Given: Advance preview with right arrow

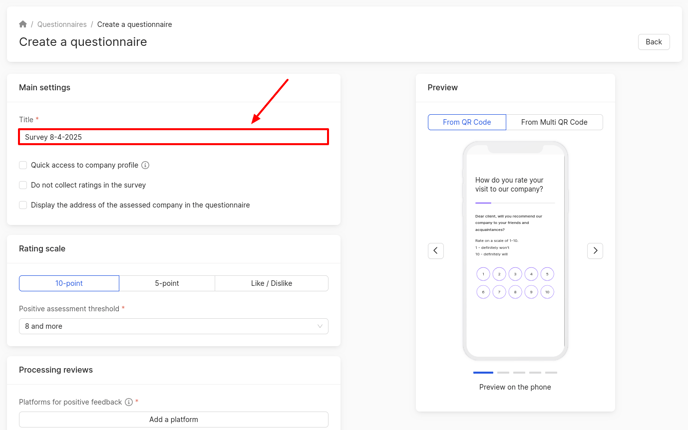Looking at the screenshot, I should (595, 251).
